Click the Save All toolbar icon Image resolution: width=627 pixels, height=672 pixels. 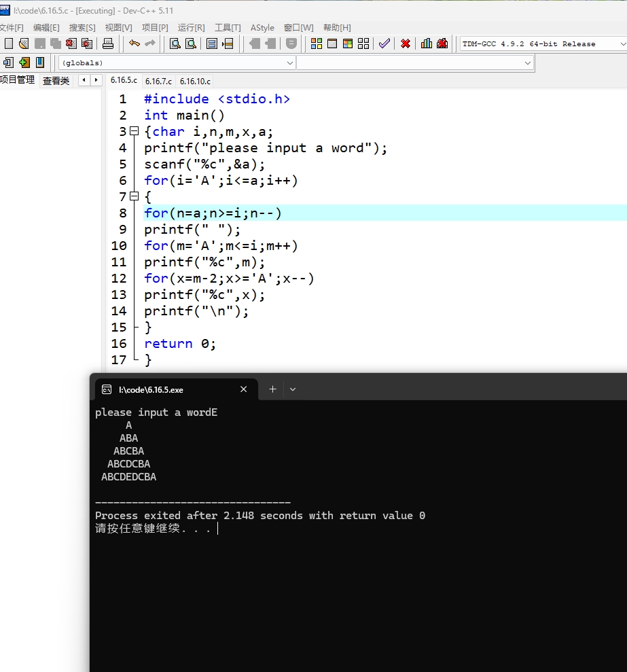point(55,43)
